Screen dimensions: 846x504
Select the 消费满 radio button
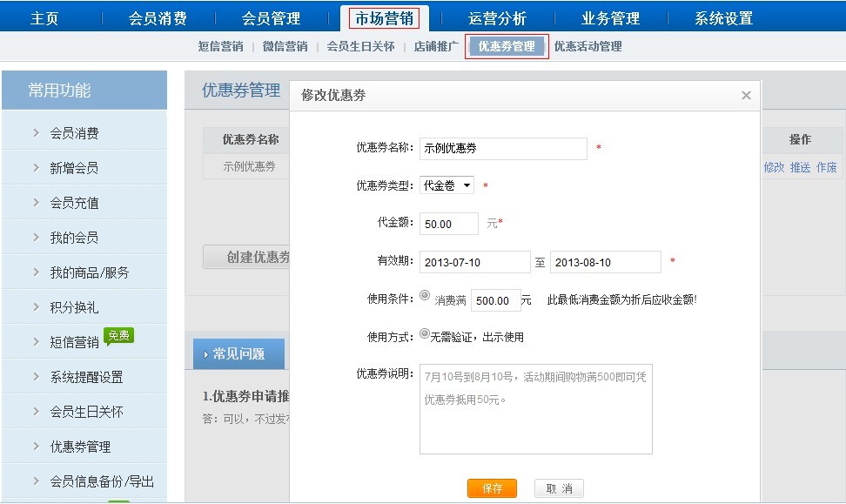tap(425, 296)
